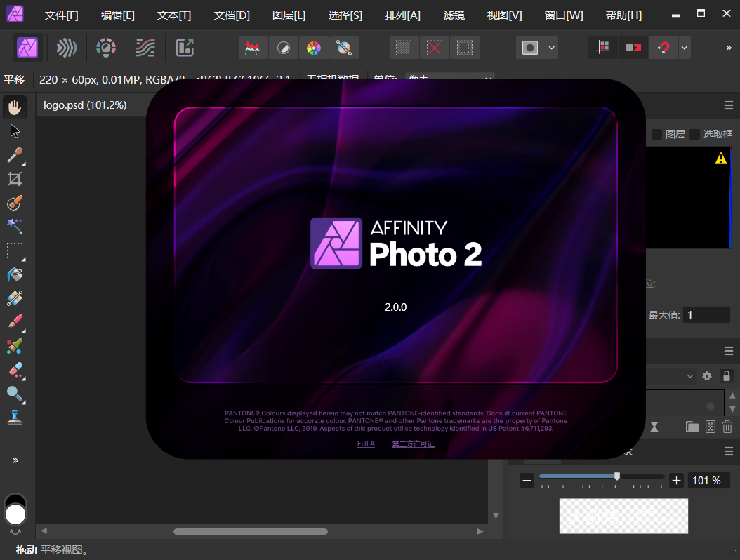The height and width of the screenshot is (560, 740).
Task: Open the 文件[F] menu
Action: pos(61,15)
